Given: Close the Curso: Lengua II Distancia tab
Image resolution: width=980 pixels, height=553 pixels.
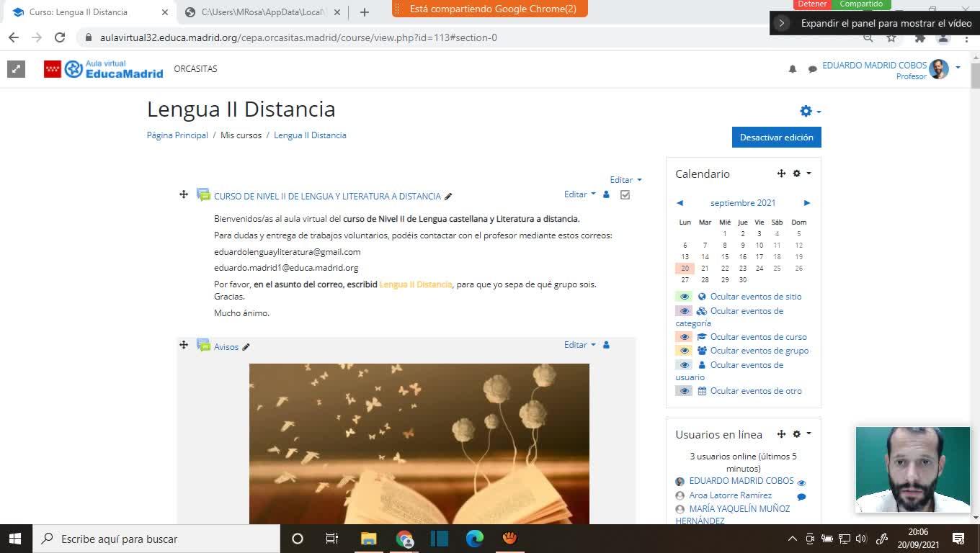Looking at the screenshot, I should tap(164, 12).
